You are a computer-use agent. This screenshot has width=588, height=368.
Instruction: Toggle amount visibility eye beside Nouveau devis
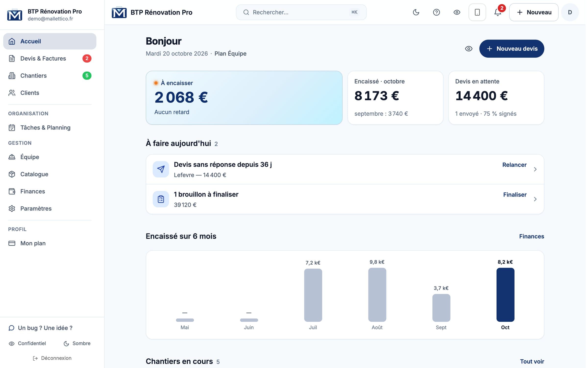coord(469,49)
